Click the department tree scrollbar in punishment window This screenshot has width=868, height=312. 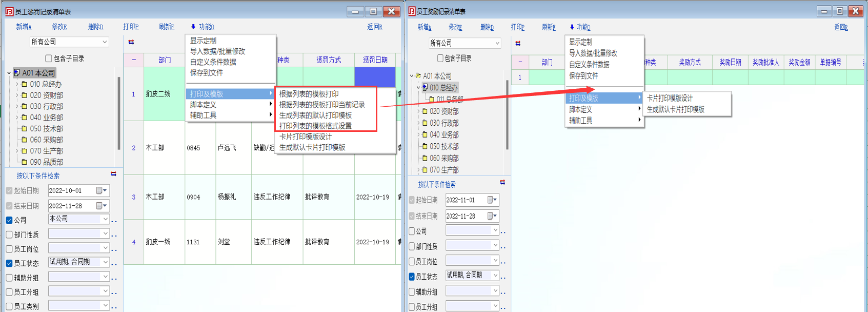pos(119,113)
